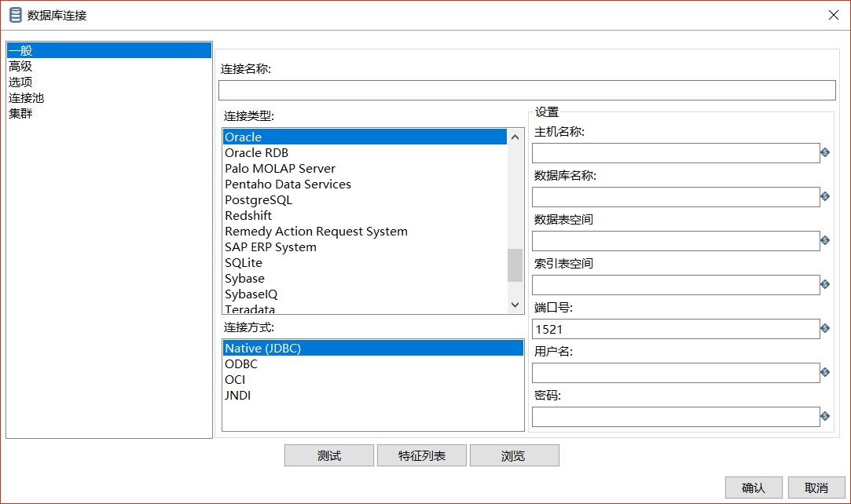Screen dimensions: 851x504
Task: Click the 测试 button
Action: pos(329,456)
